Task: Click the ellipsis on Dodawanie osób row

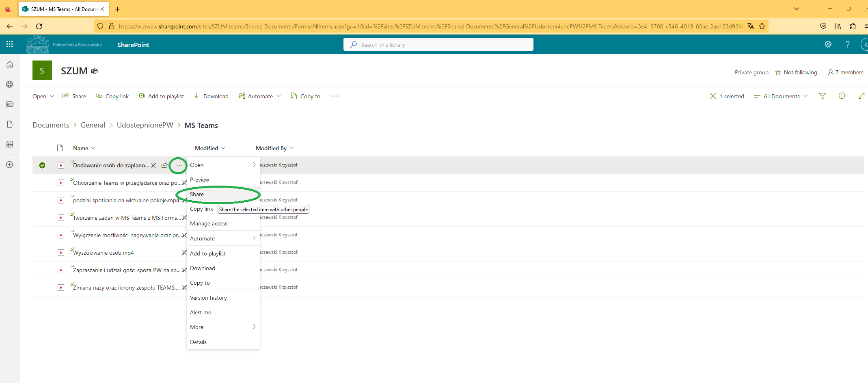Action: tap(179, 165)
